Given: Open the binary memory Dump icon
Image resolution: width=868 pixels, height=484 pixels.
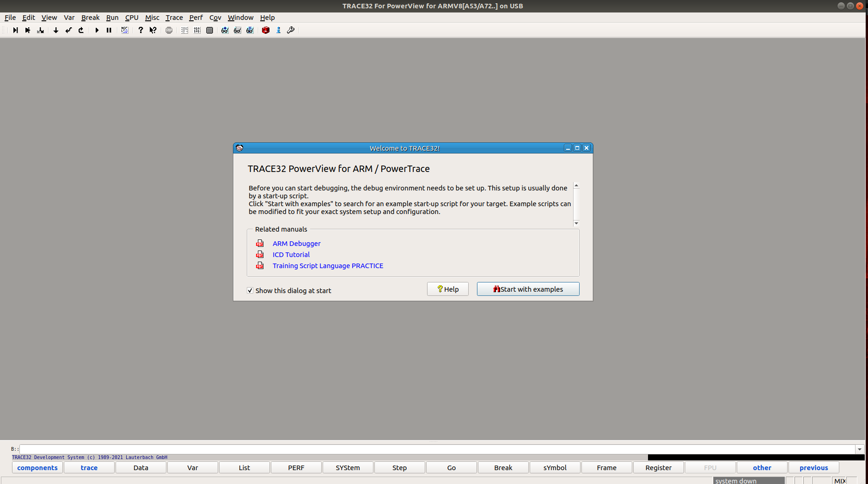Looking at the screenshot, I should pyautogui.click(x=197, y=30).
